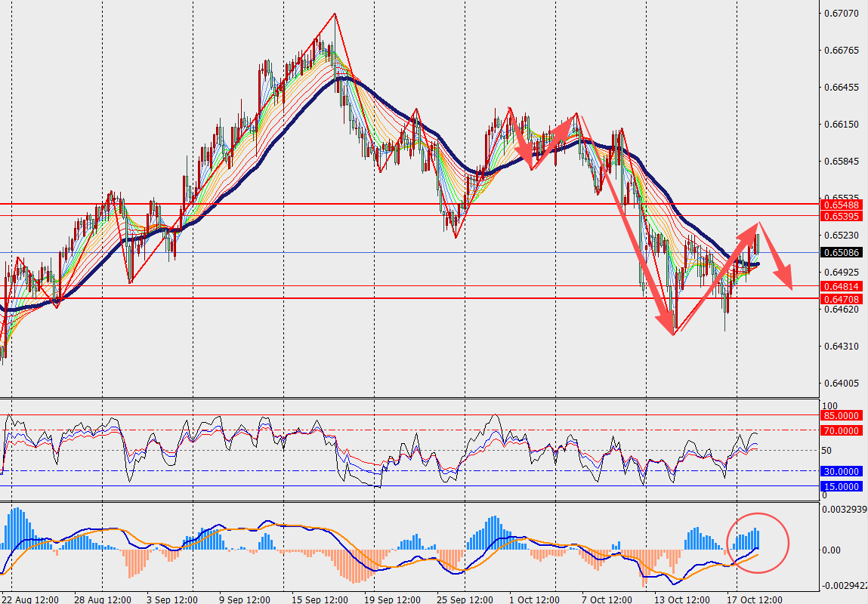
Task: Click the 0.64708 red support price label
Action: [x=841, y=299]
